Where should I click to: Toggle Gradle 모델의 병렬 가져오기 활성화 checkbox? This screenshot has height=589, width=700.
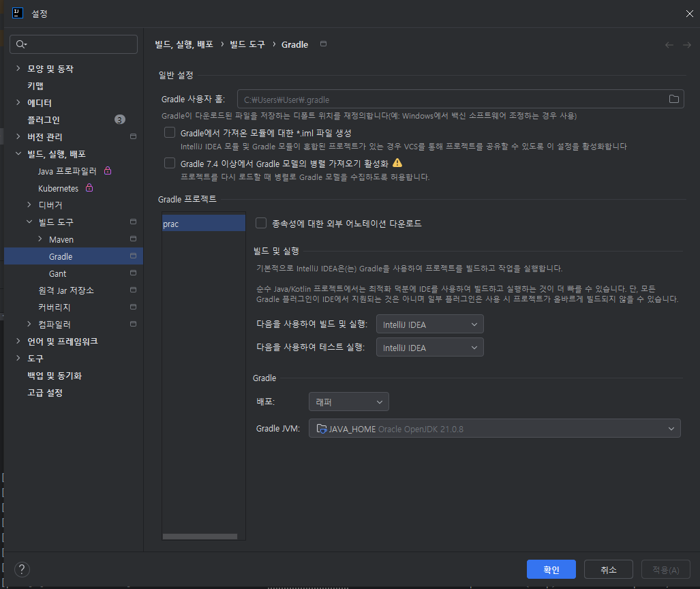click(x=170, y=163)
